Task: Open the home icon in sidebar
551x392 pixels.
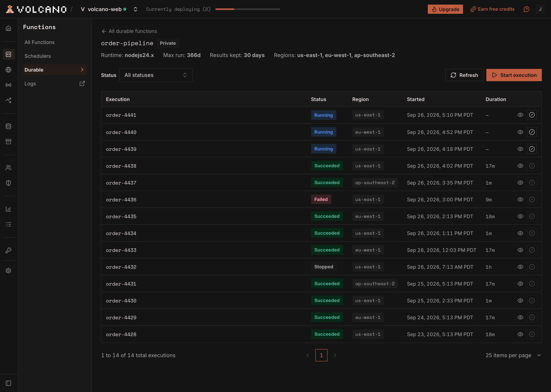Action: pyautogui.click(x=8, y=28)
